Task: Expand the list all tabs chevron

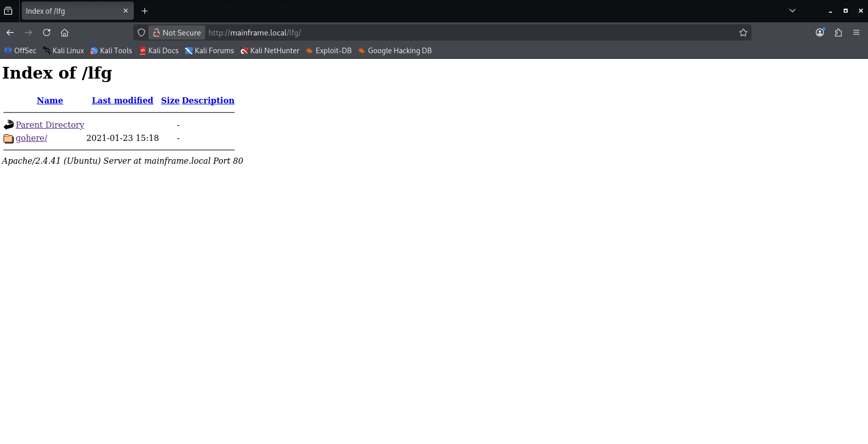Action: pyautogui.click(x=792, y=11)
